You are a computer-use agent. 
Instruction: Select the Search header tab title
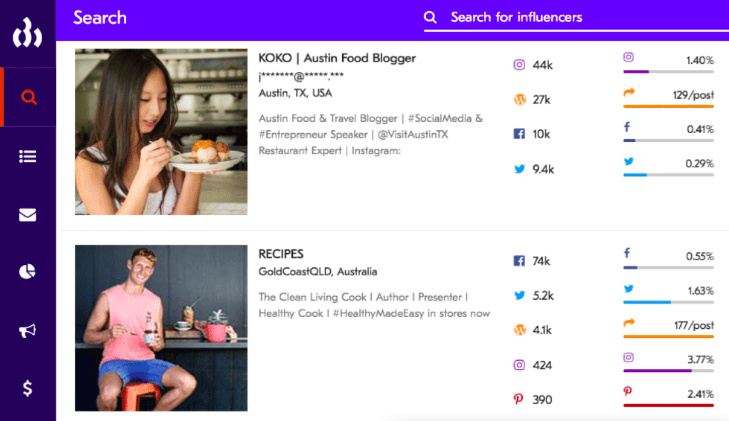point(100,17)
